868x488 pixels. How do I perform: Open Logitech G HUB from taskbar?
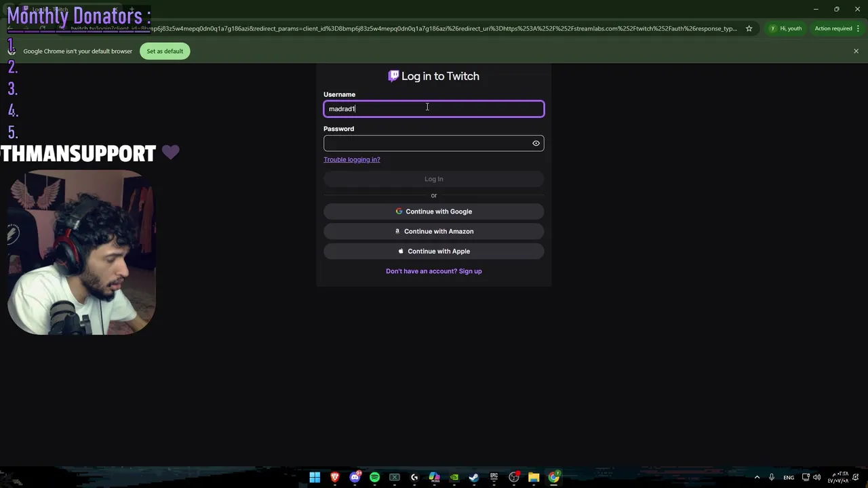(x=414, y=477)
